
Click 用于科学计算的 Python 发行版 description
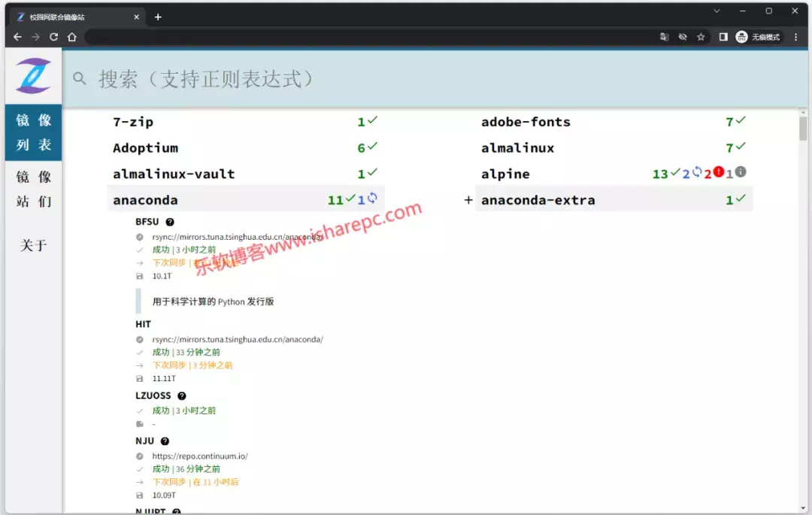pyautogui.click(x=213, y=301)
